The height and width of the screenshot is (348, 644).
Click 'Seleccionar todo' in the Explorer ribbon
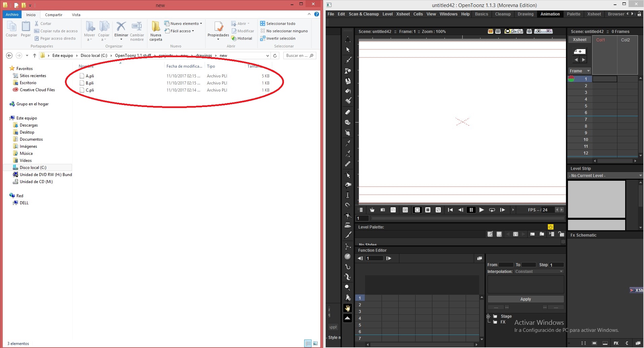(x=281, y=23)
